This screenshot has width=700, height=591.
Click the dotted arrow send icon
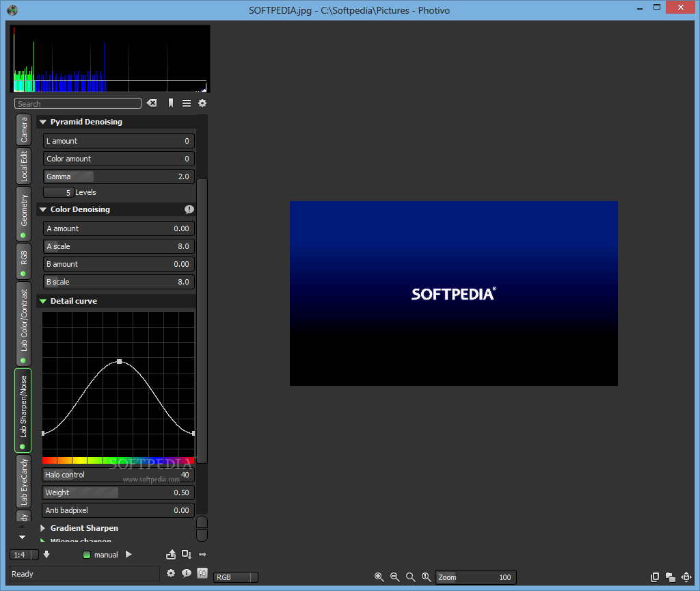coord(202,554)
